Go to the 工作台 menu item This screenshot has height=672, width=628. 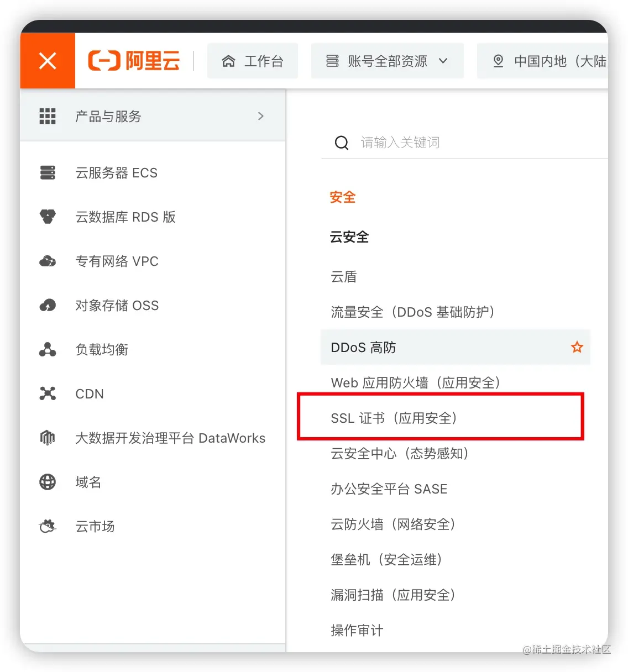coord(253,61)
